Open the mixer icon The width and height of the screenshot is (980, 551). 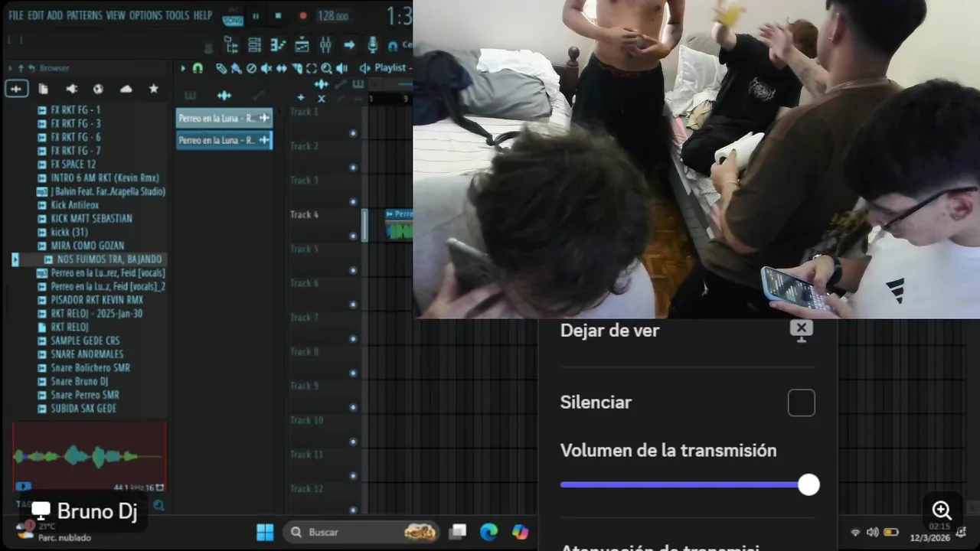[325, 45]
